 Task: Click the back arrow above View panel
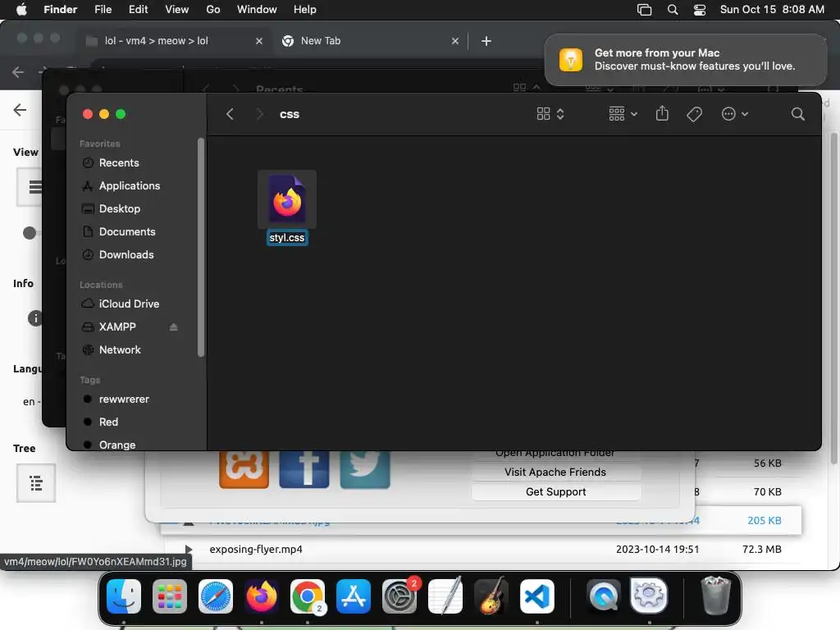[x=20, y=110]
